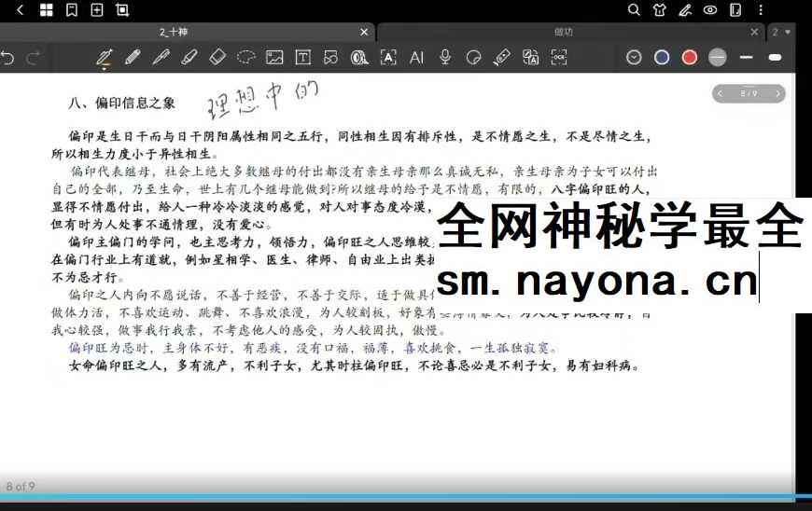
Task: Select the text recognition A icon
Action: coord(388,57)
